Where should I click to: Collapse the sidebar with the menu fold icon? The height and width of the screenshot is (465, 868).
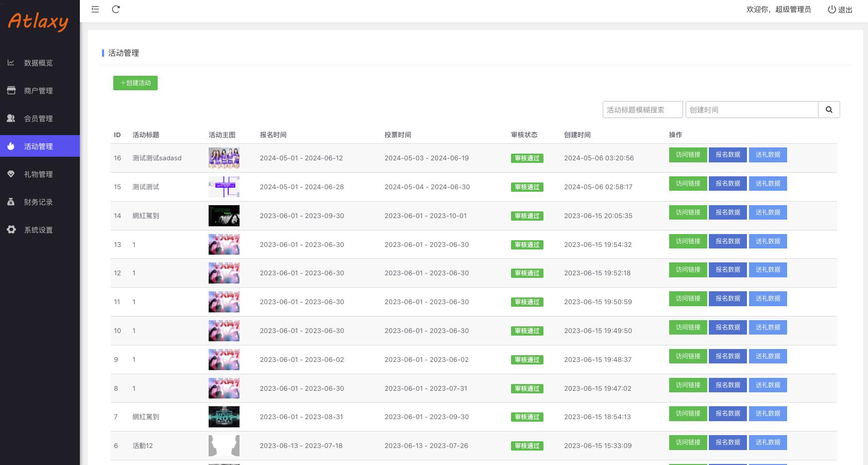pos(95,9)
